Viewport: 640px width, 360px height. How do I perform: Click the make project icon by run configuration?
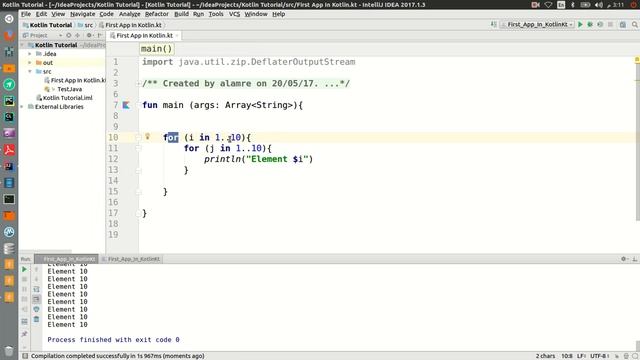coord(493,24)
